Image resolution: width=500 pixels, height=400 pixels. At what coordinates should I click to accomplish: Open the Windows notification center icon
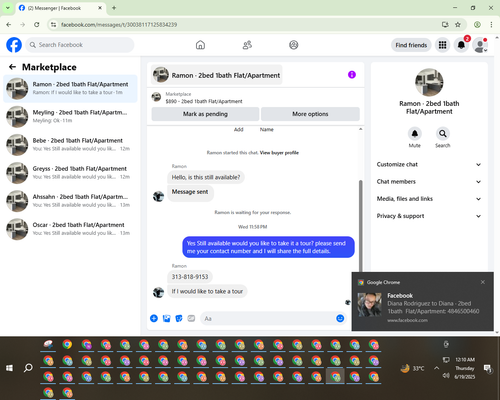coord(488,368)
